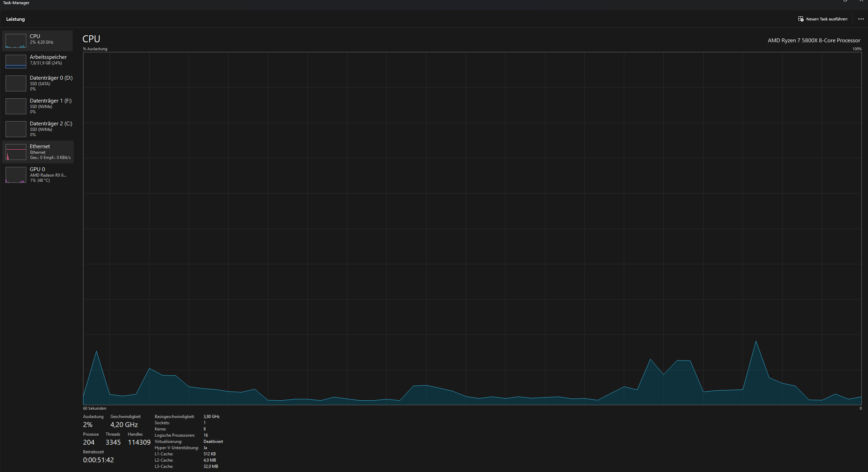This screenshot has height=472, width=868.
Task: Click the 4,20 GHz Geschwindigkeit value
Action: [124, 425]
